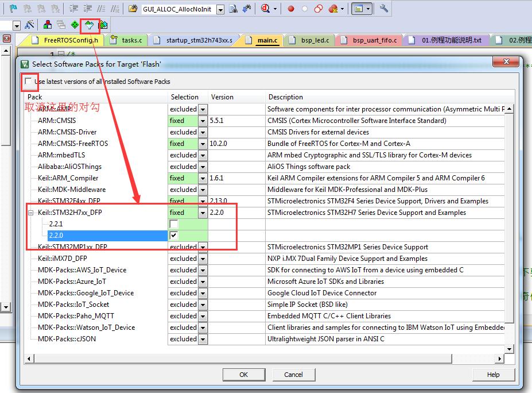Open the selection dropdown for Keil::MDK-Middleware

[x=203, y=190]
